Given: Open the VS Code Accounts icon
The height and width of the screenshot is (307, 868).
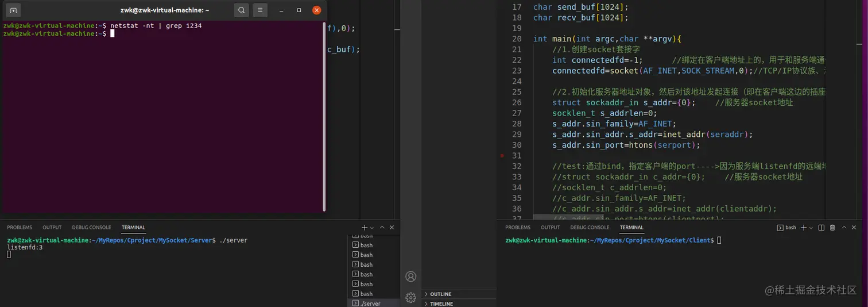Looking at the screenshot, I should [411, 277].
